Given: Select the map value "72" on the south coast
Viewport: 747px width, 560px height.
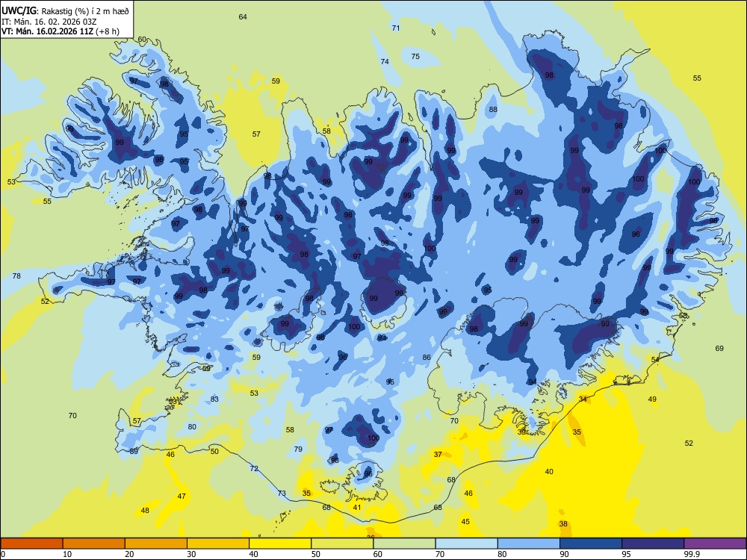Looking at the screenshot, I should [x=254, y=469].
